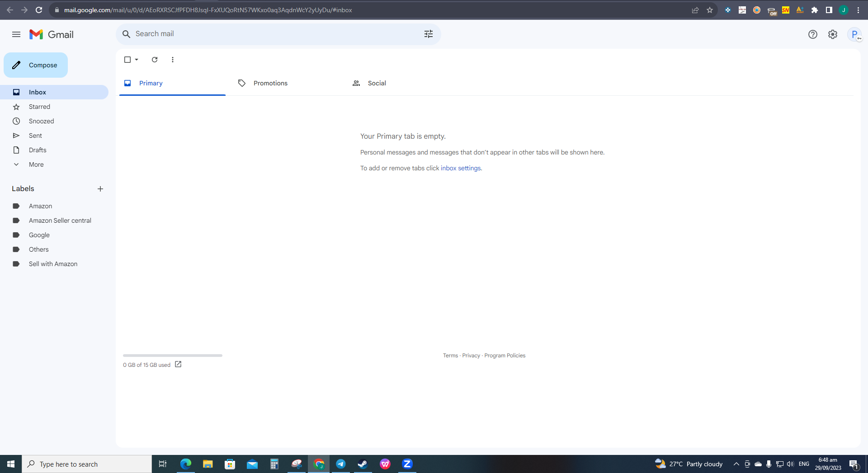This screenshot has width=868, height=473.
Task: Bookmark this page with the star icon
Action: tap(710, 10)
